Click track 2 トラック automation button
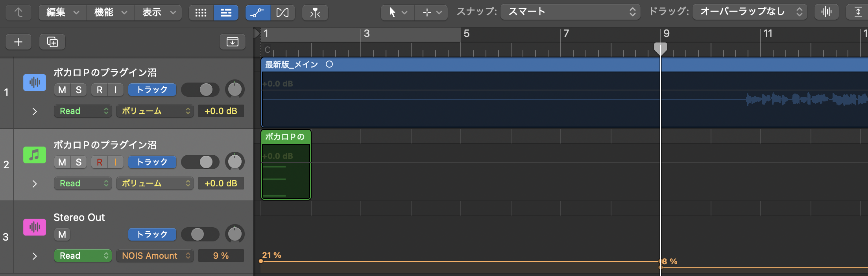Image resolution: width=868 pixels, height=276 pixels. [152, 162]
